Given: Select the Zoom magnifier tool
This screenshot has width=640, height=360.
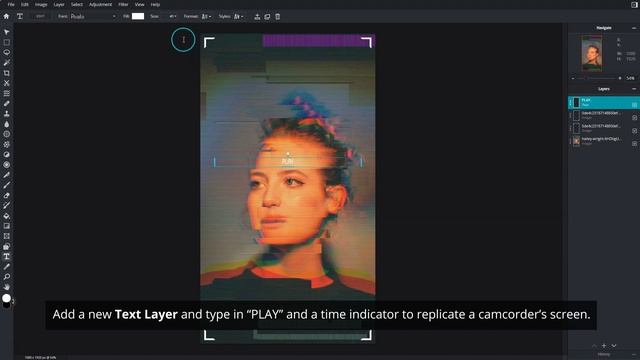Looking at the screenshot, I should [7, 277].
